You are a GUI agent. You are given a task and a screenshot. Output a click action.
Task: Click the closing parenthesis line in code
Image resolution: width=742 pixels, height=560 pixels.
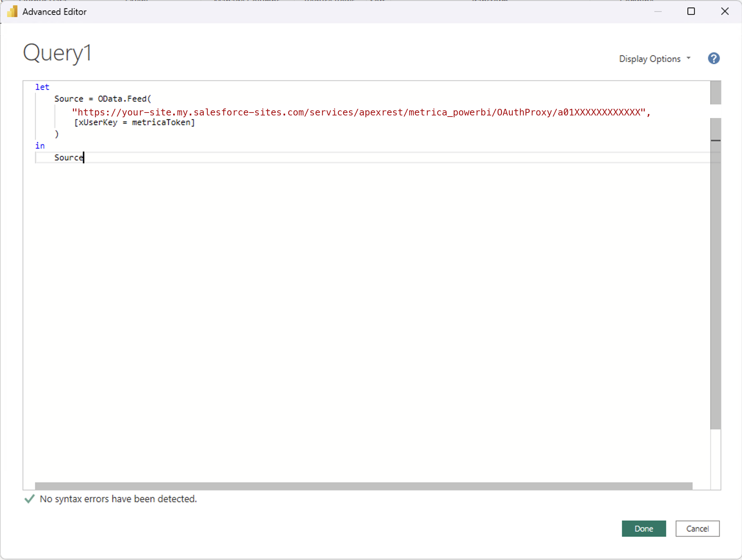(x=56, y=134)
